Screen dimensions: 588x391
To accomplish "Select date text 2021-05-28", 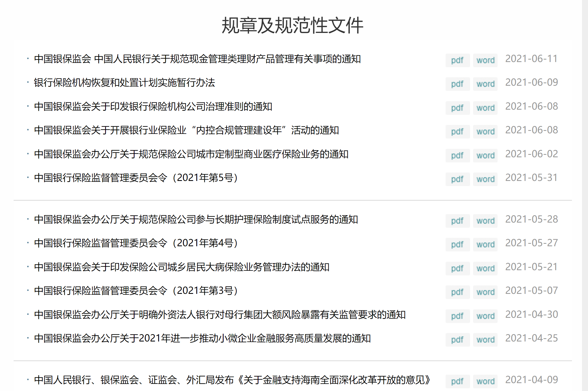I will click(x=532, y=219).
